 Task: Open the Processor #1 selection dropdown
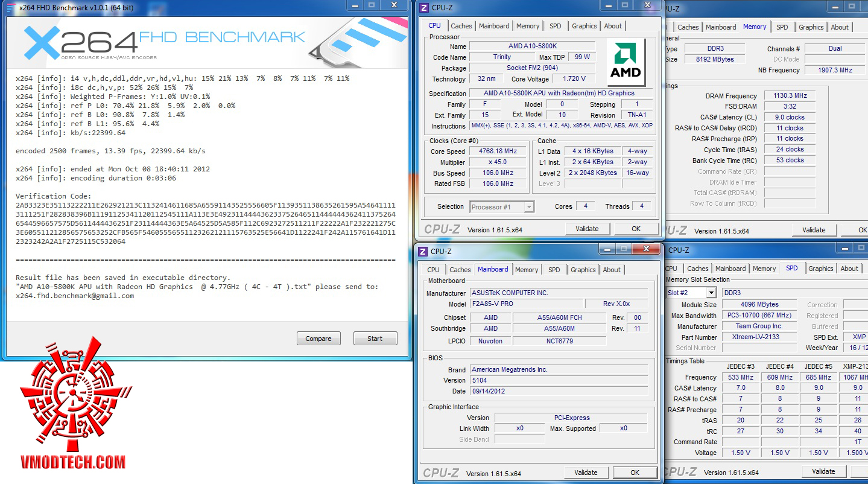502,206
